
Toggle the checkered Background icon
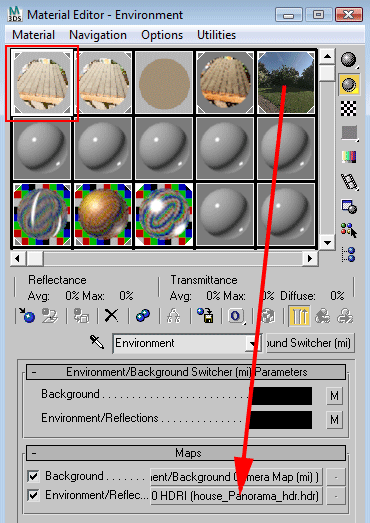(x=349, y=108)
